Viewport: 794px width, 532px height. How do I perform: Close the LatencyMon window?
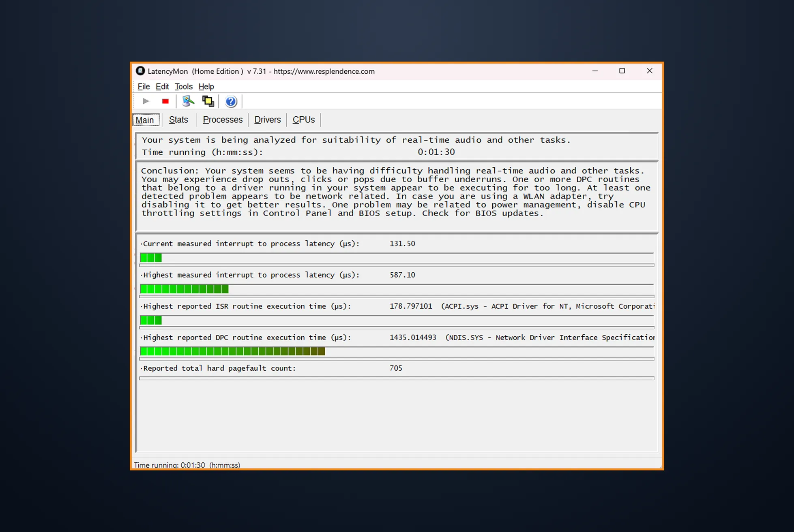[x=649, y=71]
